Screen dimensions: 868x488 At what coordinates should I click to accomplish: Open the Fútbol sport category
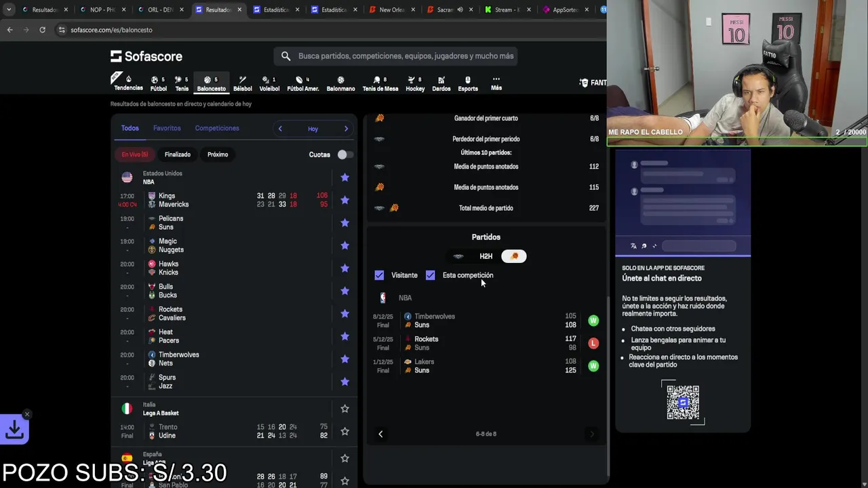159,83
